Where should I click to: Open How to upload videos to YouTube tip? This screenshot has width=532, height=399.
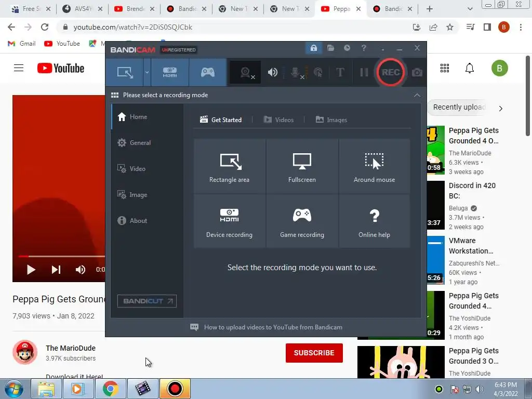coord(267,327)
